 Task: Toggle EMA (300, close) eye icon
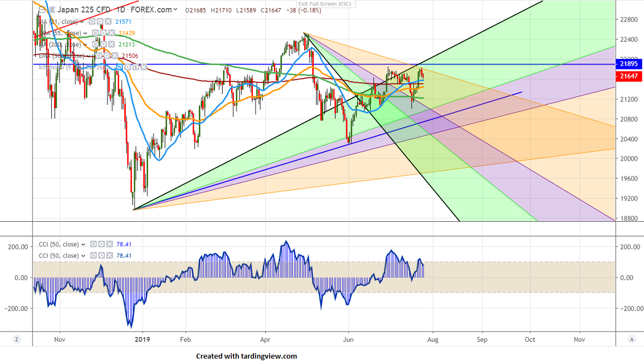pyautogui.click(x=98, y=56)
